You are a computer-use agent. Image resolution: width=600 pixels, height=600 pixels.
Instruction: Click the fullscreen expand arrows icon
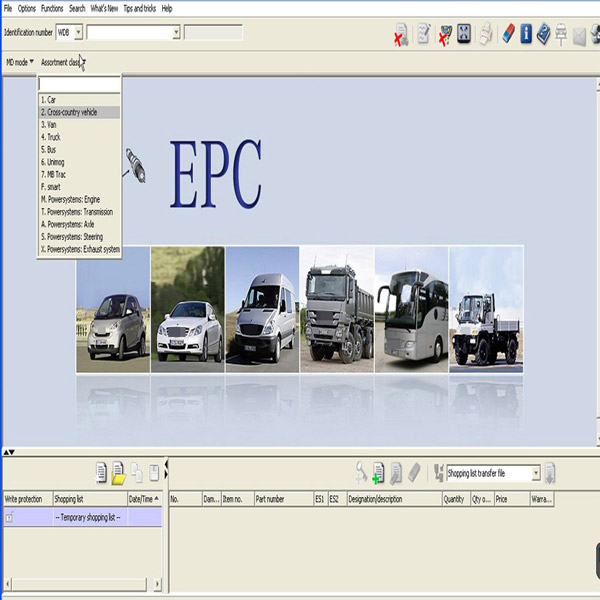464,34
